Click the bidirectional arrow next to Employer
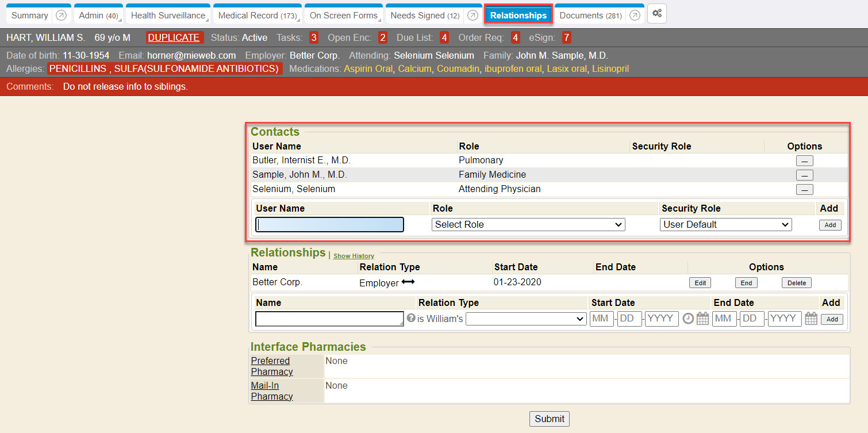 (408, 282)
